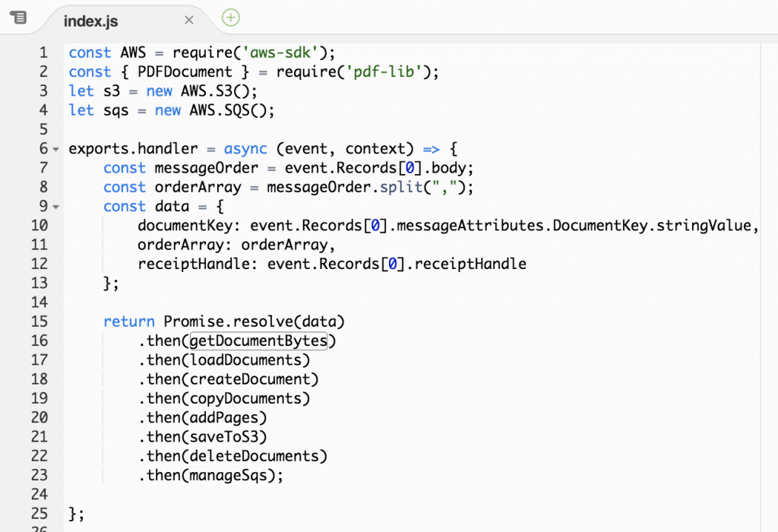
Task: Open the tab list menu icon
Action: tap(18, 18)
